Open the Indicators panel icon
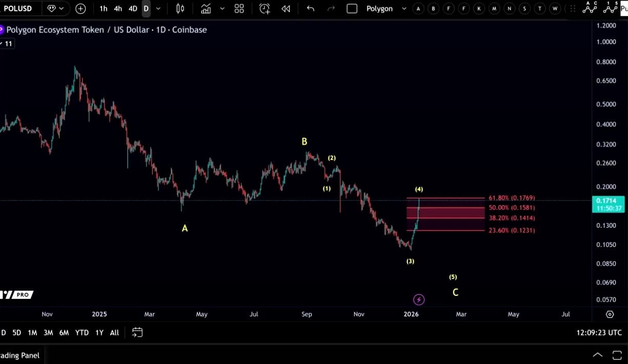This screenshot has height=364, width=628. coord(206,9)
